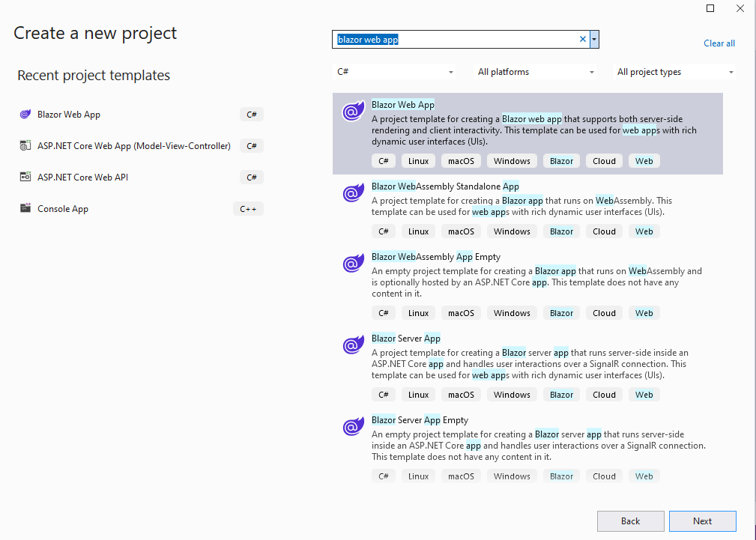This screenshot has height=540, width=756.
Task: Click the Windows tag under Blazor Web App
Action: [512, 161]
